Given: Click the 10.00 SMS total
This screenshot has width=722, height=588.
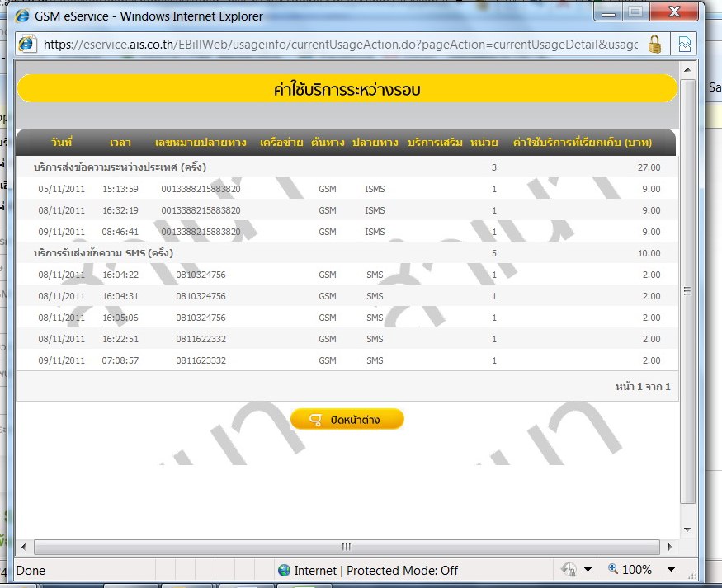Looking at the screenshot, I should tap(649, 253).
